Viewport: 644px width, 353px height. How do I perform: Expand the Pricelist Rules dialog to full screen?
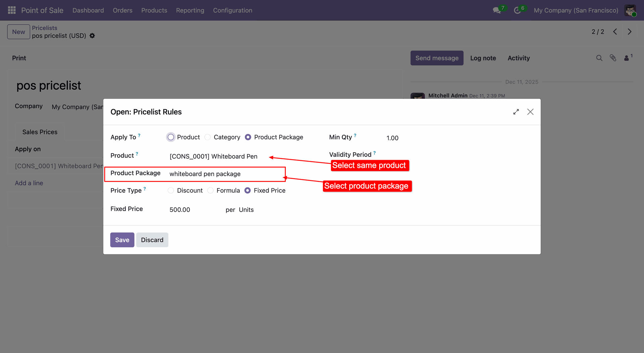click(x=516, y=112)
